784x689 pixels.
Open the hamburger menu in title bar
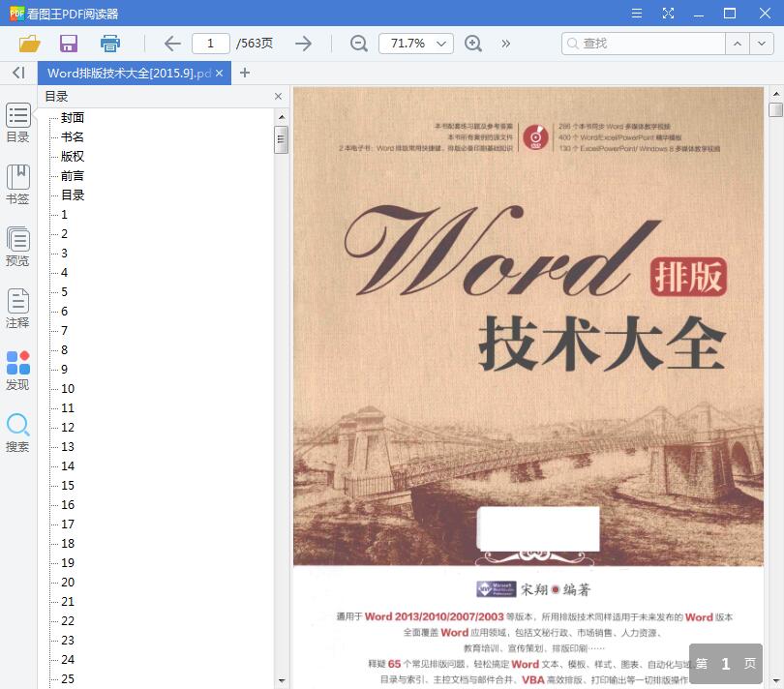coord(637,13)
